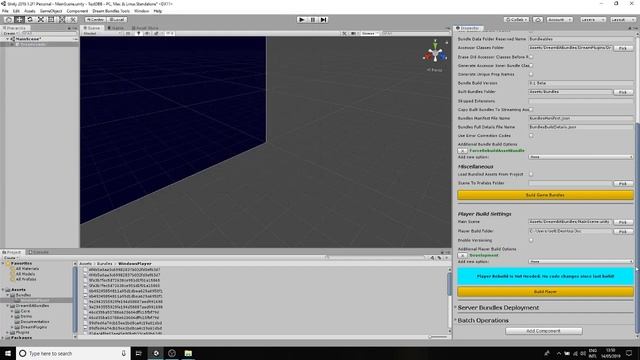Open the Dream Bundles Tools menu

(x=111, y=11)
